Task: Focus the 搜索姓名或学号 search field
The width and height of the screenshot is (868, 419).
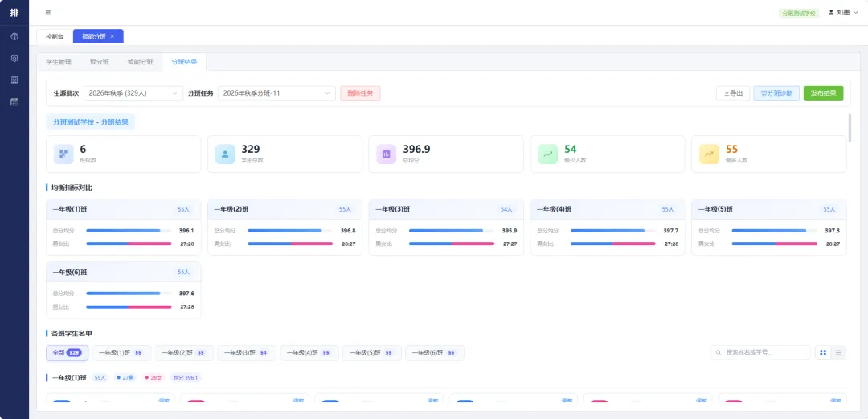Action: coord(760,352)
